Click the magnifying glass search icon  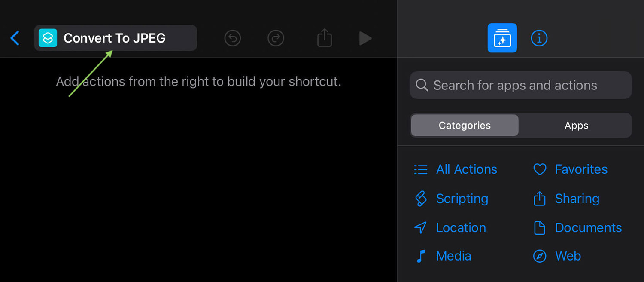422,85
